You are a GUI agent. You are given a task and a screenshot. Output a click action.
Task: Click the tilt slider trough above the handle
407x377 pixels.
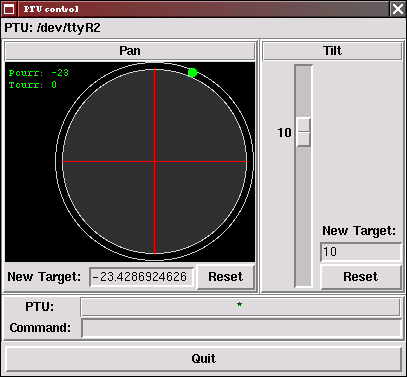303,92
